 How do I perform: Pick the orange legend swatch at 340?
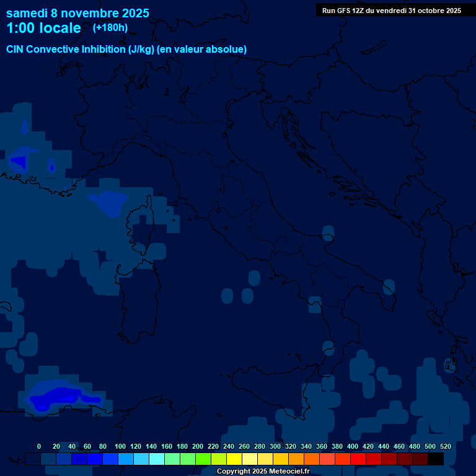pyautogui.click(x=312, y=459)
